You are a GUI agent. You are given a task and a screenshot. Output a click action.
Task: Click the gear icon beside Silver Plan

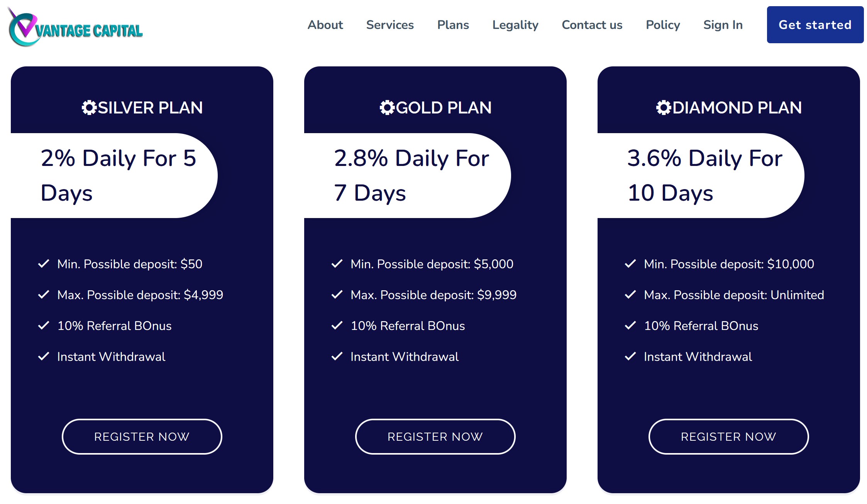coord(89,108)
